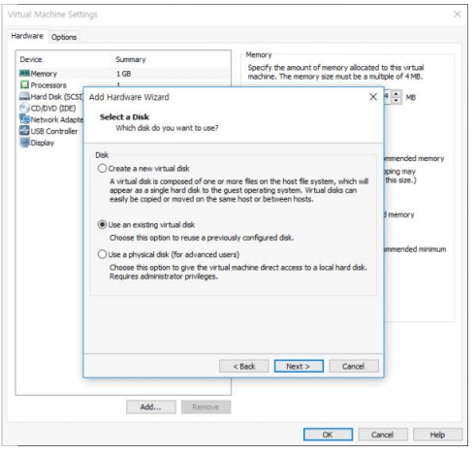The width and height of the screenshot is (476, 455).
Task: Open the Options tab
Action: point(64,37)
